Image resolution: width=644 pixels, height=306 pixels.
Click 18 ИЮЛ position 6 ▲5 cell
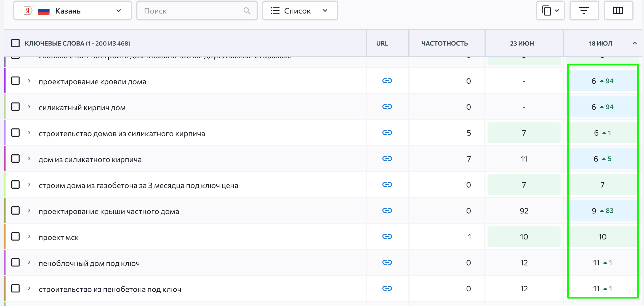[602, 159]
